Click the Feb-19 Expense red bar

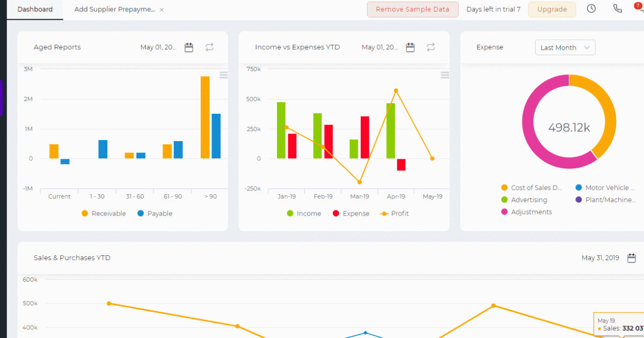tap(328, 142)
